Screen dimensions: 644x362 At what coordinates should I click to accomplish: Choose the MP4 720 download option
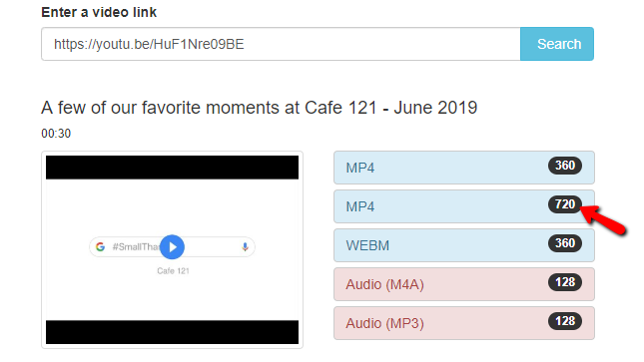point(464,206)
